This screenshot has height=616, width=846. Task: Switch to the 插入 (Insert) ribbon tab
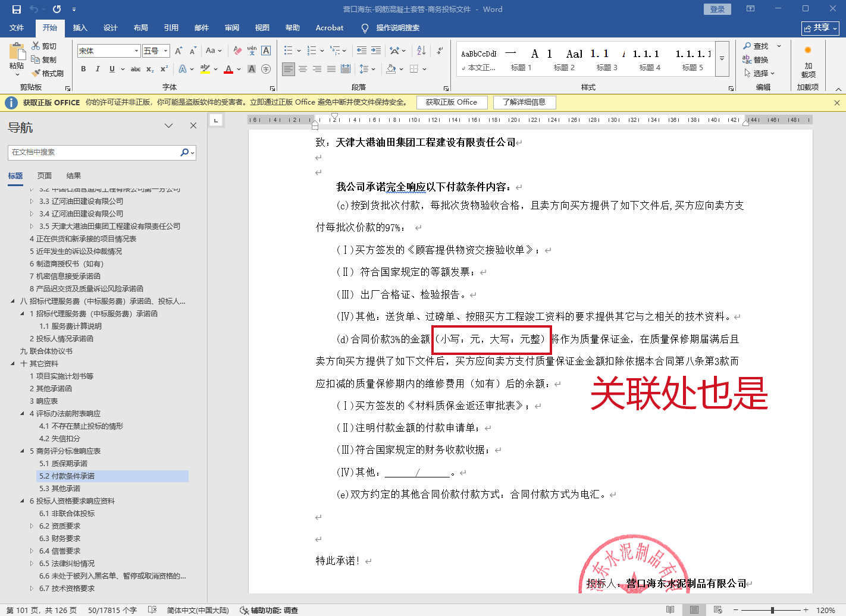80,28
